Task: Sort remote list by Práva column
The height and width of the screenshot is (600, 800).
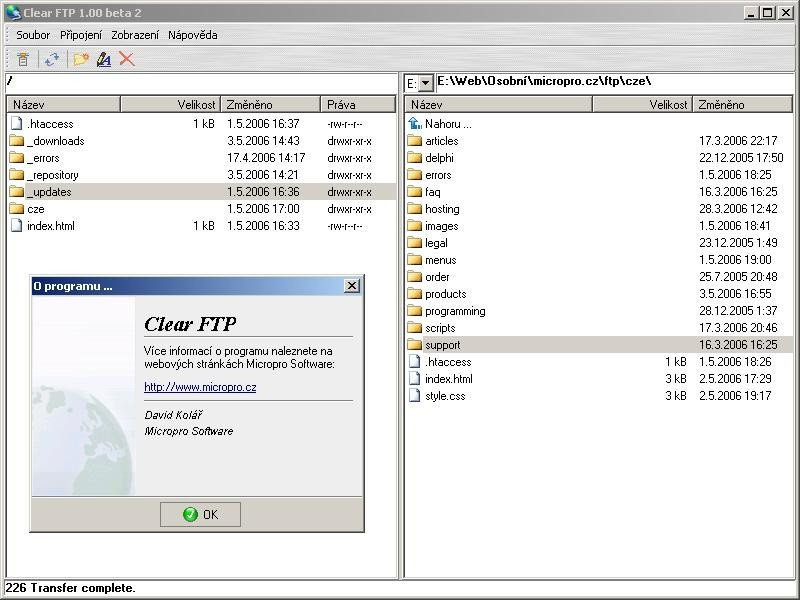Action: pos(358,105)
